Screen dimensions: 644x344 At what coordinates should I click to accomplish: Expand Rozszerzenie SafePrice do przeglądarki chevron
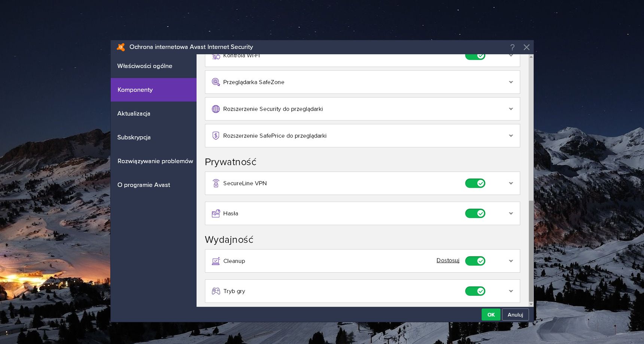(x=511, y=136)
